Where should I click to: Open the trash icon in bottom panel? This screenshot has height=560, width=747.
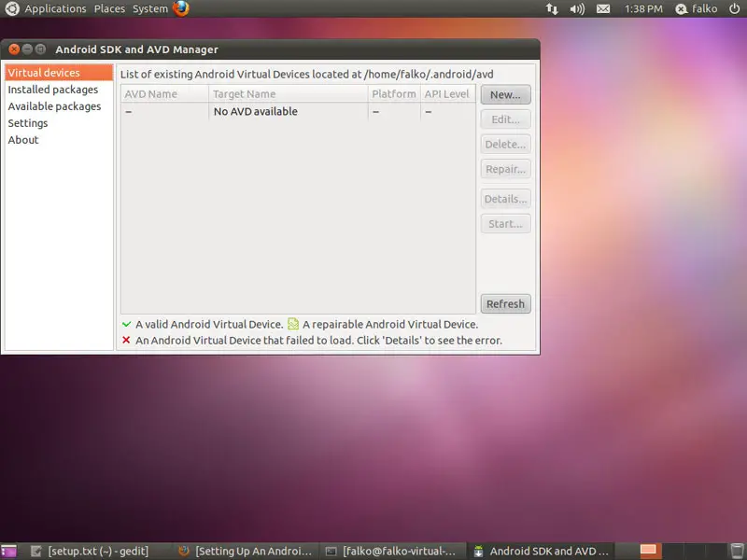[737, 551]
